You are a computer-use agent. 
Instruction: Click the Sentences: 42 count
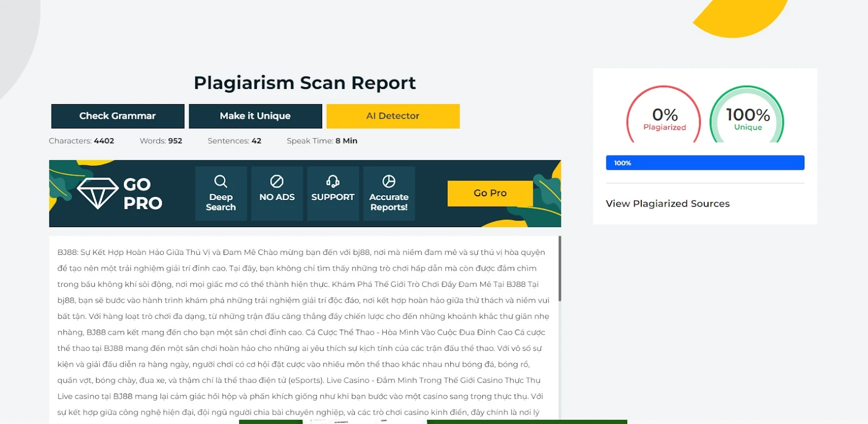(234, 141)
